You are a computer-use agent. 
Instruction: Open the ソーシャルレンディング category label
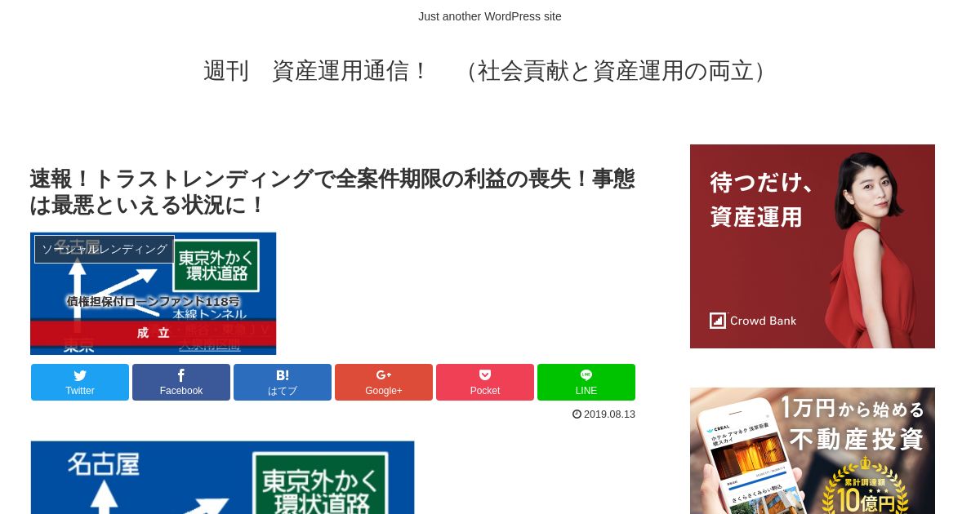(x=105, y=249)
